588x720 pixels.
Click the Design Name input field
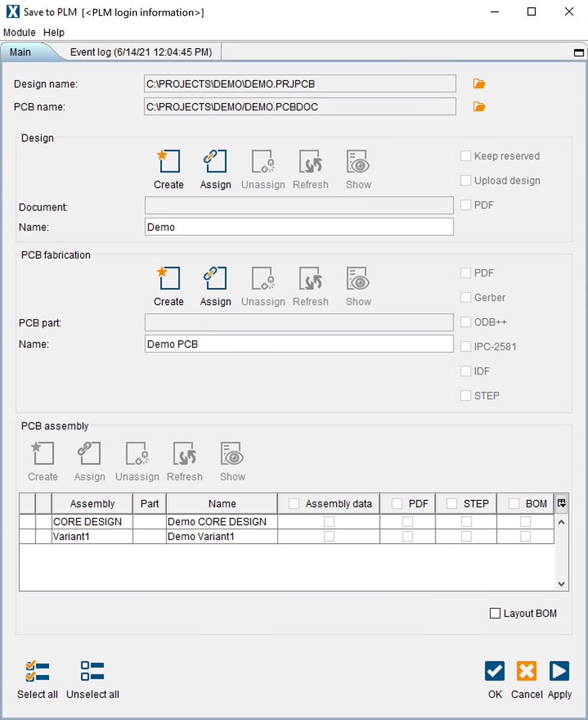(299, 227)
